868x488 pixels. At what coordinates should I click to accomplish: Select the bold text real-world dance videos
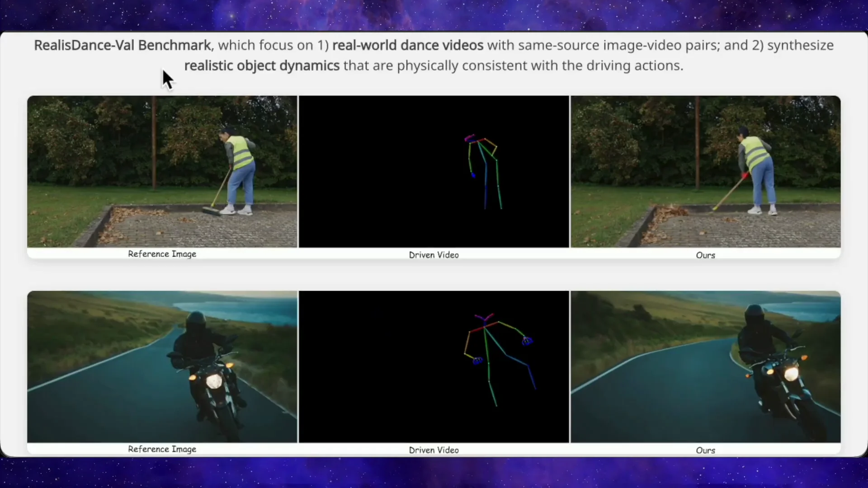407,45
